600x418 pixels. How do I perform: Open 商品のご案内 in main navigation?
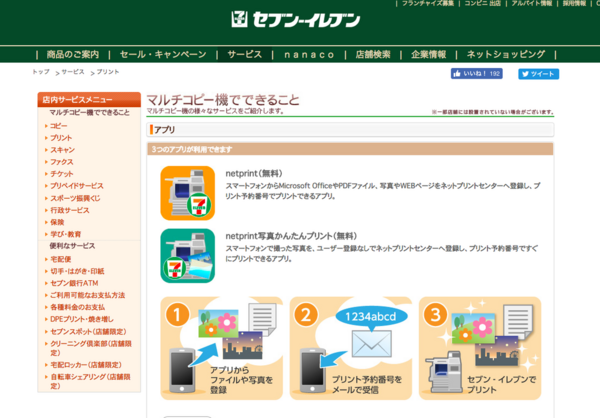pos(73,54)
